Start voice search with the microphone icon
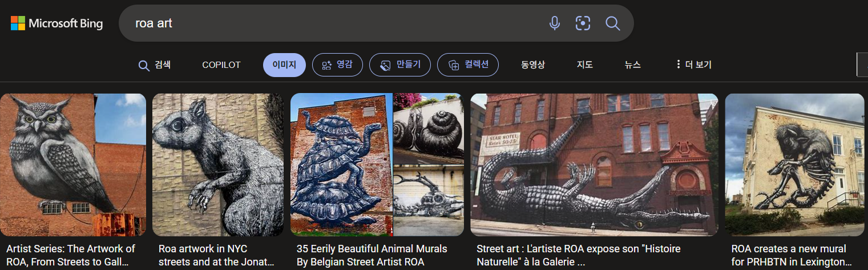 coord(554,23)
